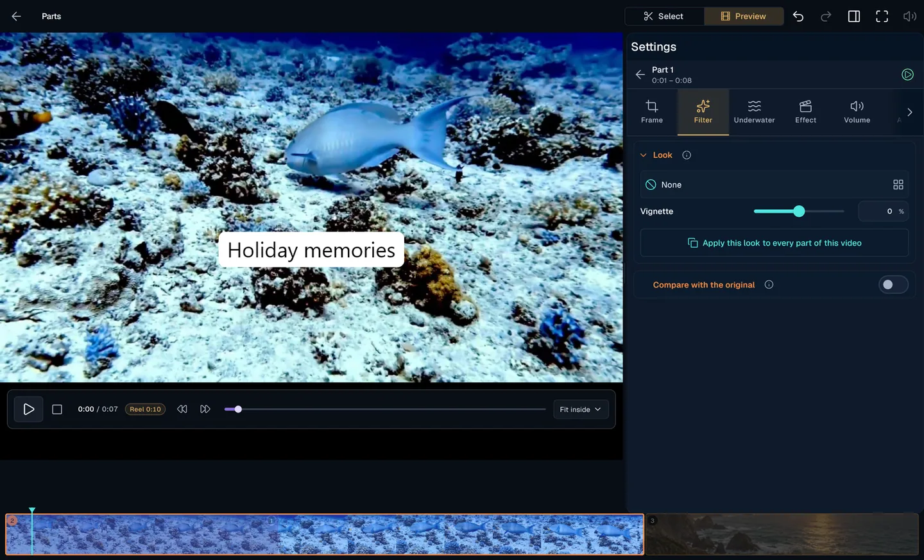Play Part 1 using the green circle icon
The width and height of the screenshot is (924, 560).
tap(907, 74)
